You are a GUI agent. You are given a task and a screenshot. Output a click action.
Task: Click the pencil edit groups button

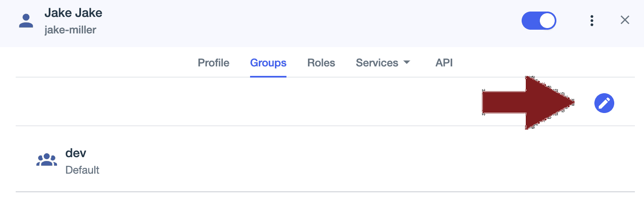[604, 103]
